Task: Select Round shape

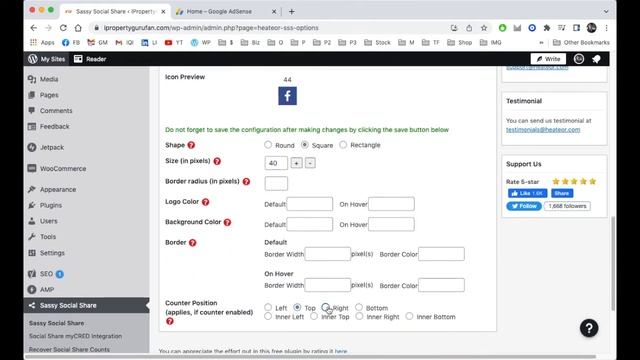Action: coord(268,144)
